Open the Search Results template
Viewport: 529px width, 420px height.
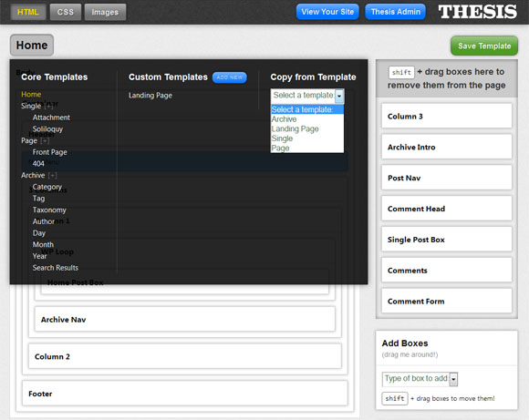[56, 268]
